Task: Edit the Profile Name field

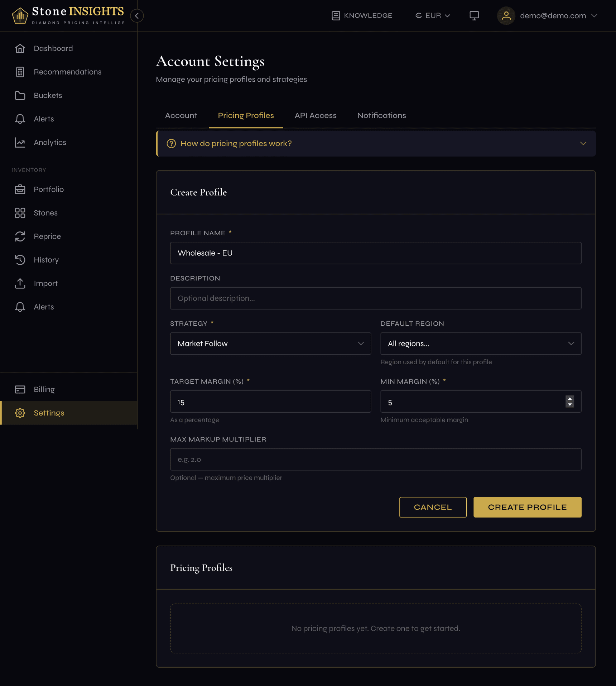Action: (x=375, y=253)
